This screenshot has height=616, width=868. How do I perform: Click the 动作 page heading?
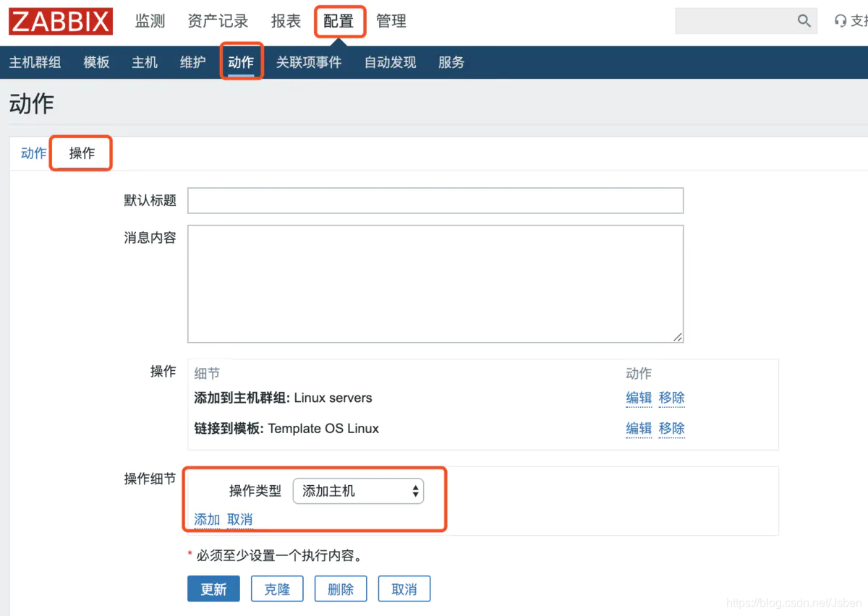click(31, 103)
